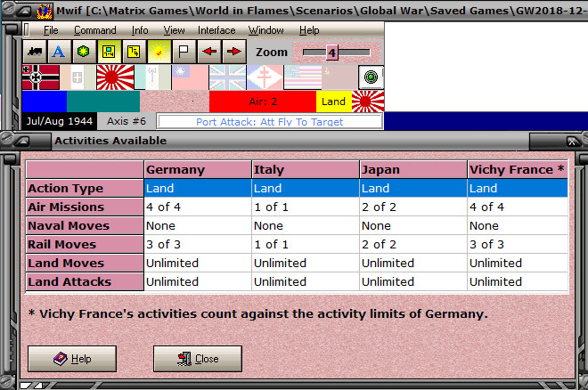The height and width of the screenshot is (390, 588).
Task: Click the Italy column header
Action: point(306,170)
